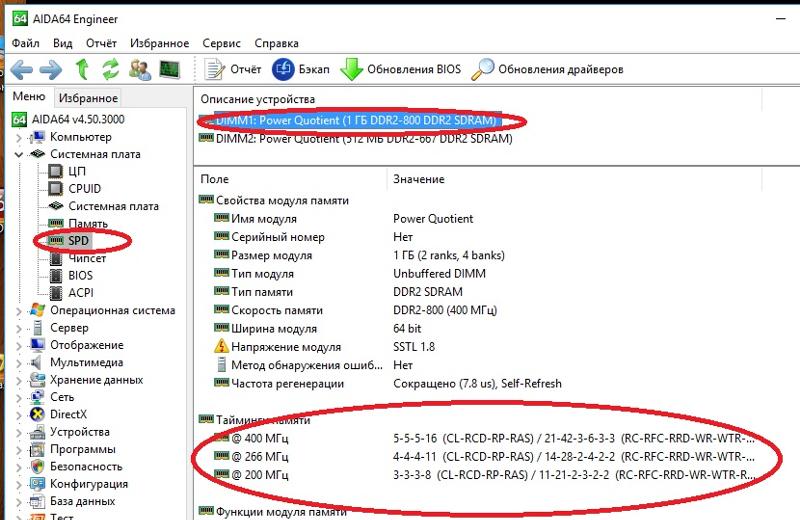Expand the Компьютер tree node
Image resolution: width=800 pixels, height=520 pixels.
coord(18,137)
